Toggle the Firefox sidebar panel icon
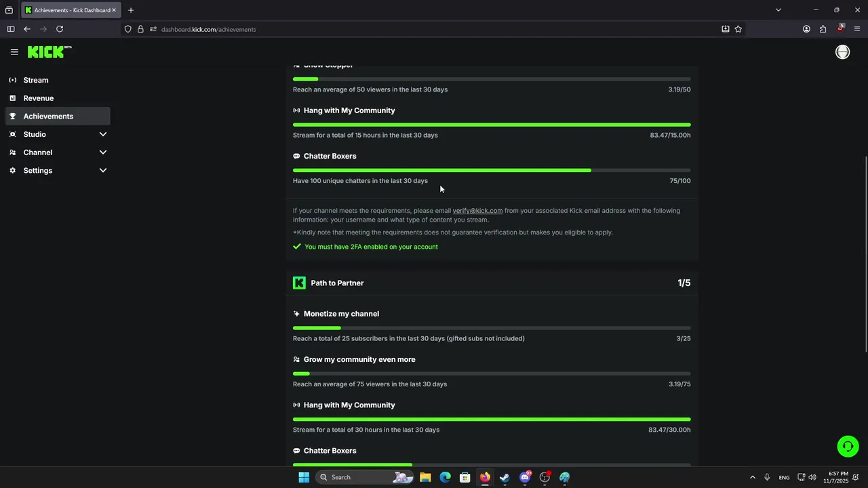Screen dimensions: 868x488 [x=10, y=29]
